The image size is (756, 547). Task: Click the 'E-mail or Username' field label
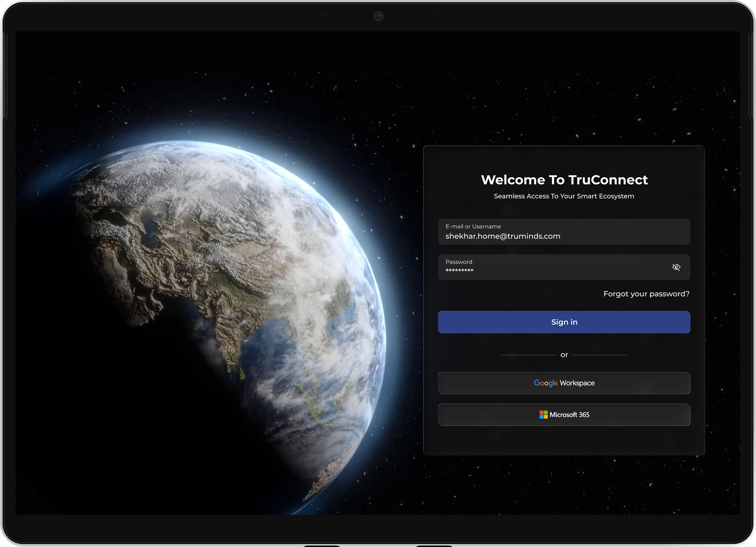(x=473, y=226)
